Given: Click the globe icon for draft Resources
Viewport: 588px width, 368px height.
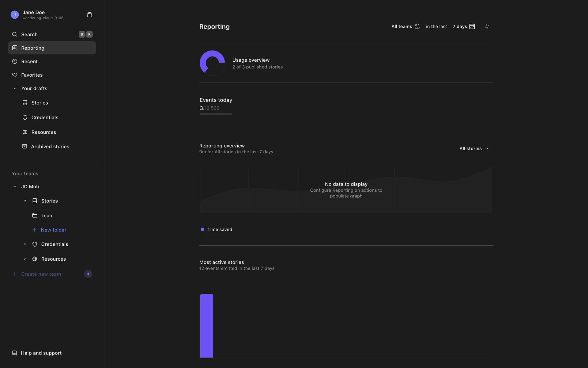Looking at the screenshot, I should [25, 132].
